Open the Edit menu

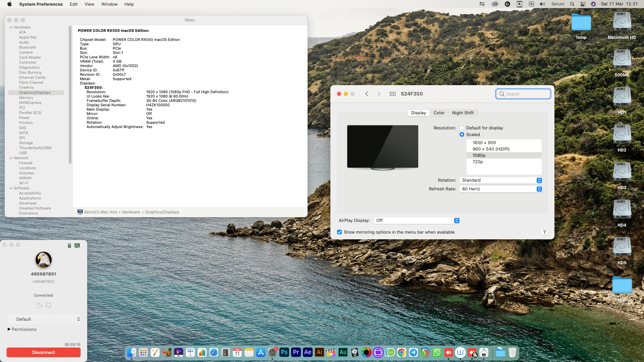[x=73, y=4]
